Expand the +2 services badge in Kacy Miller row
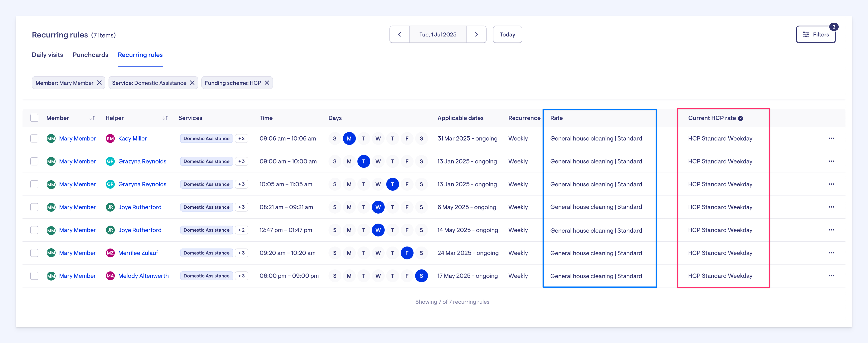This screenshot has height=343, width=868. click(x=242, y=138)
